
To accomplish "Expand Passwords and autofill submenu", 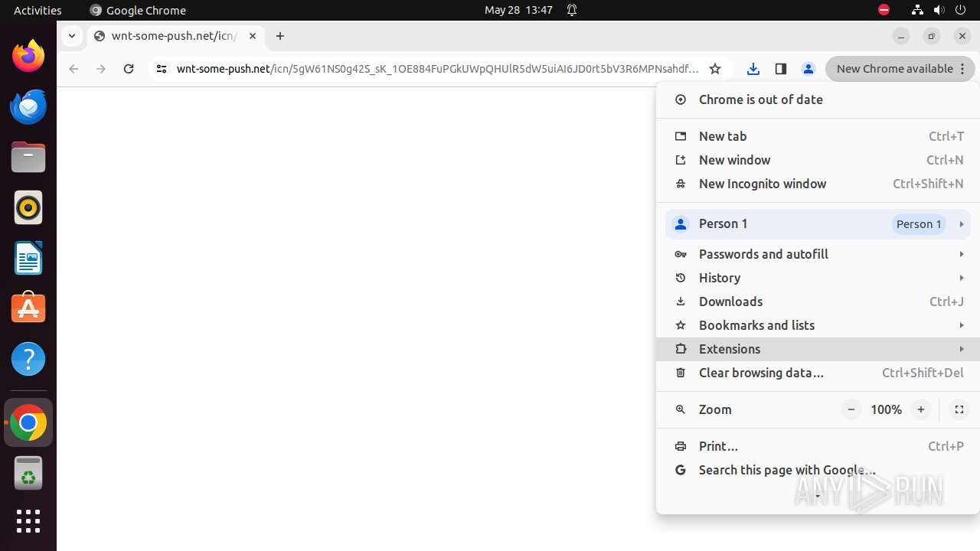I will (818, 254).
